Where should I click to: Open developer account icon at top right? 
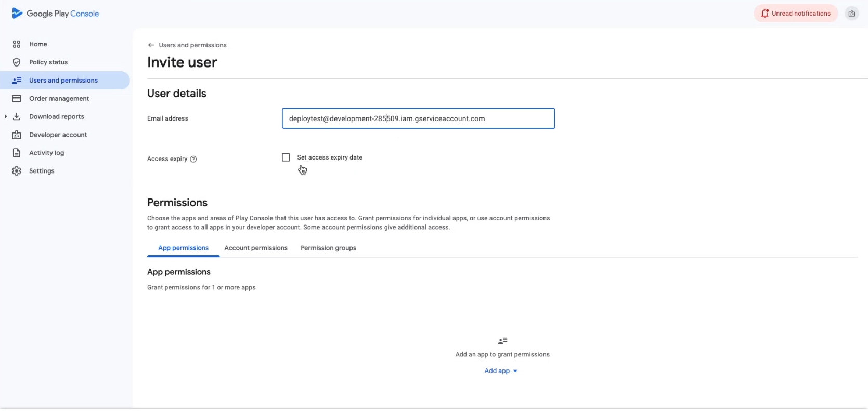click(851, 14)
